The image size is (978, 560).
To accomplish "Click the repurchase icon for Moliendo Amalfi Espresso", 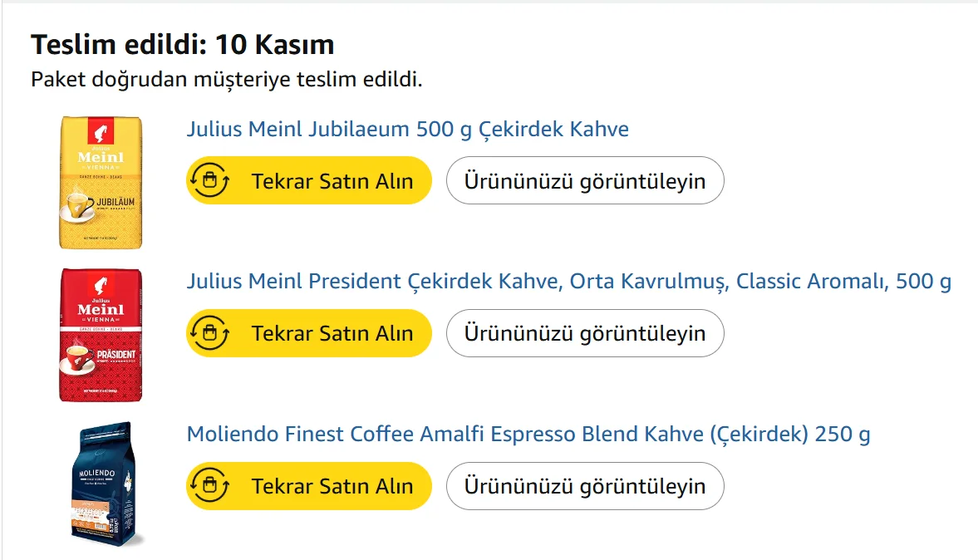I will [209, 486].
